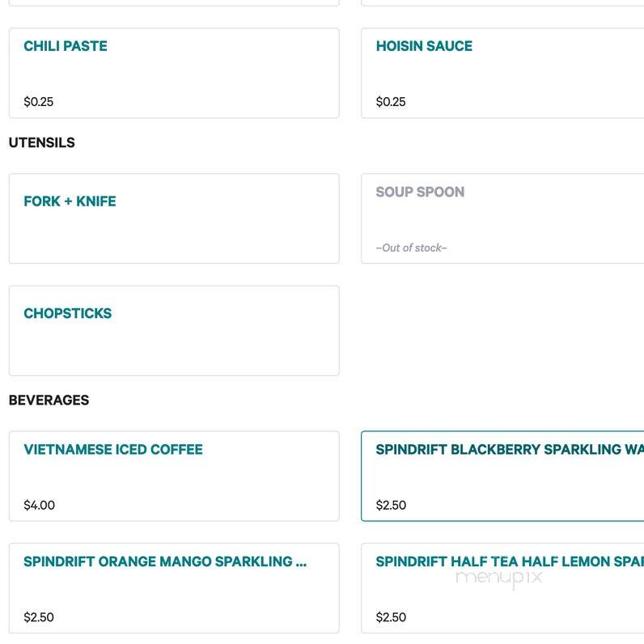Click the out-of-stock Soup Spoon card
Image resolution: width=644 pixels, height=644 pixels.
[502, 218]
